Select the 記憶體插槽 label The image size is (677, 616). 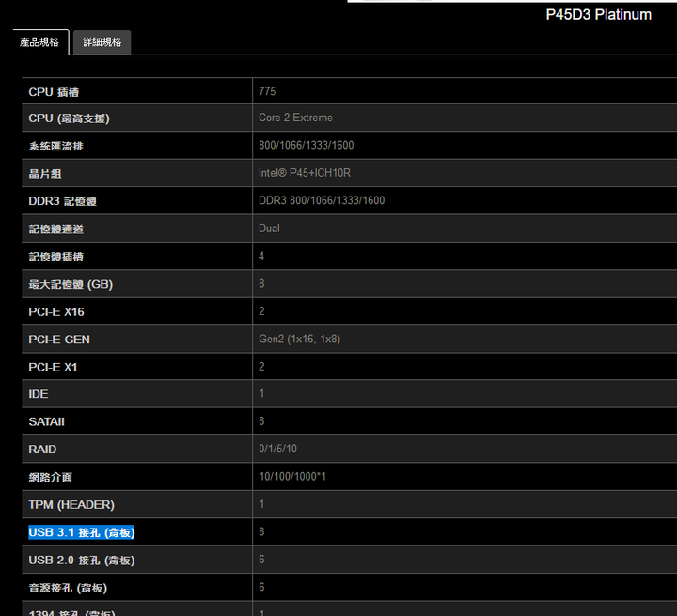[55, 257]
